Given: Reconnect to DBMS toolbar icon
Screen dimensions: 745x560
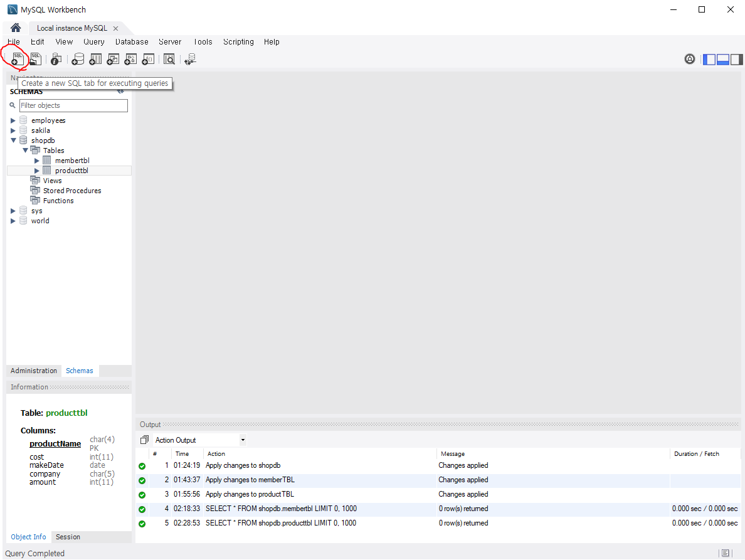Looking at the screenshot, I should [190, 60].
